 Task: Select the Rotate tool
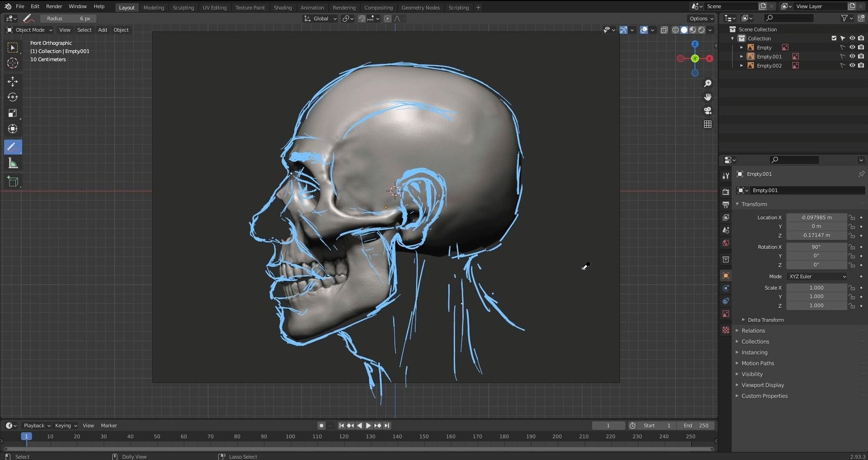point(13,98)
